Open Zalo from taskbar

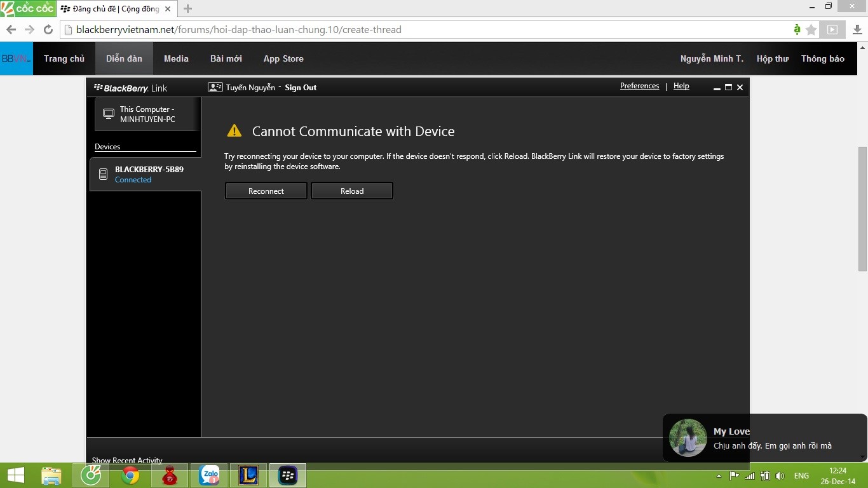209,475
